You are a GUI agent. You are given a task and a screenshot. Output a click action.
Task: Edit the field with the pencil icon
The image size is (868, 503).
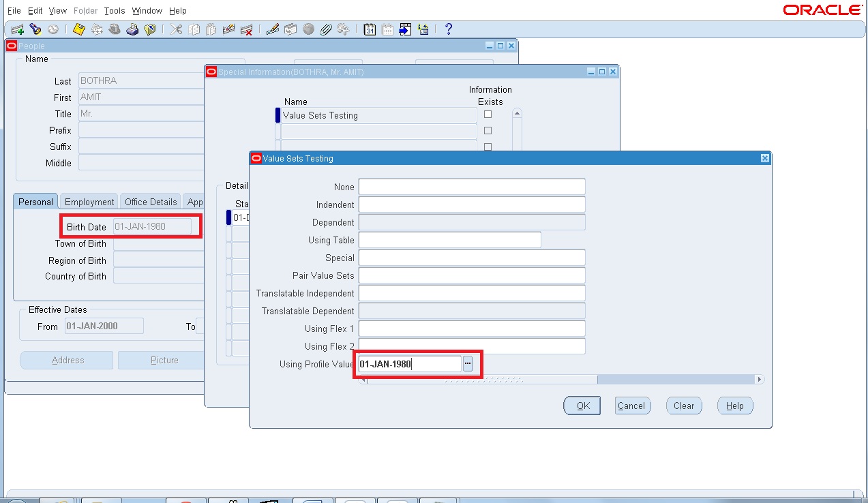pos(271,29)
